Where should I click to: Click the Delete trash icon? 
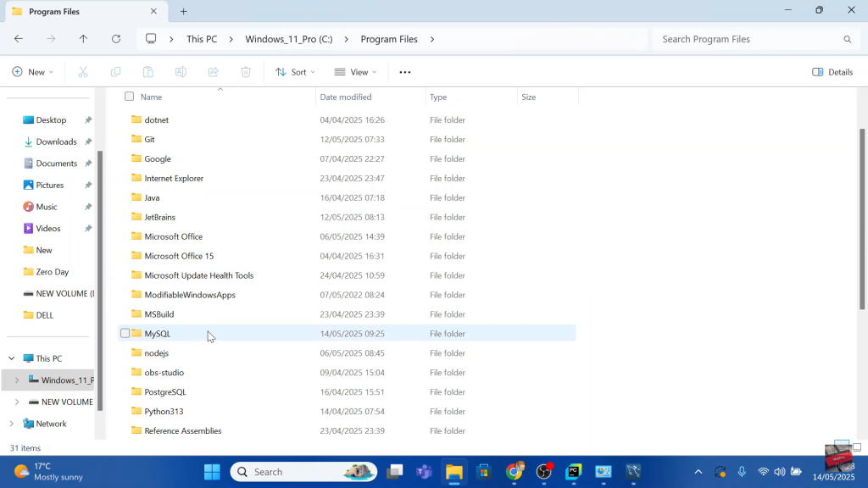coord(246,72)
